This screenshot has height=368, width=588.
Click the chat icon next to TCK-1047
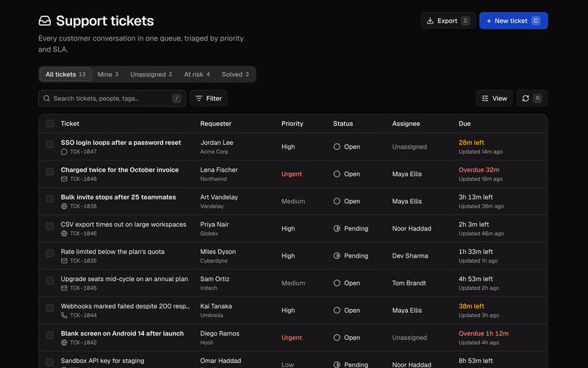64,152
